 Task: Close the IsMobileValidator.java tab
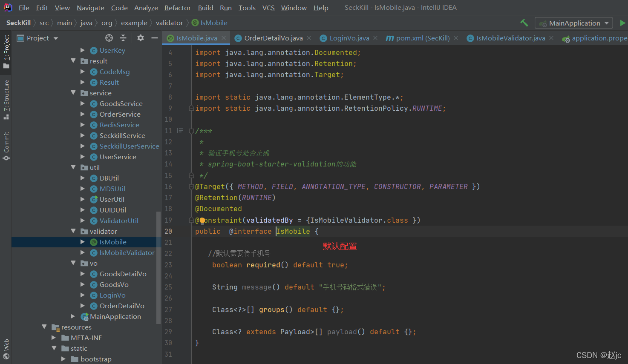tap(551, 38)
